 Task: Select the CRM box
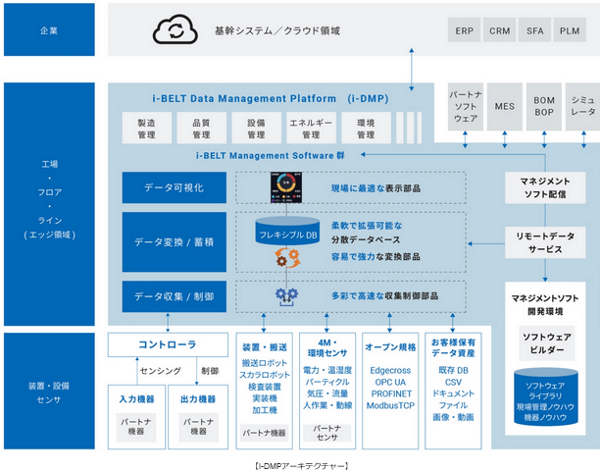(x=500, y=31)
